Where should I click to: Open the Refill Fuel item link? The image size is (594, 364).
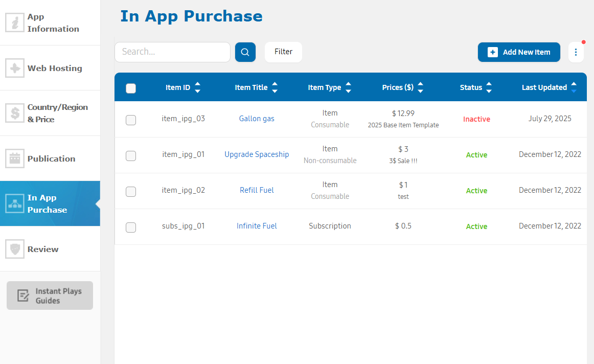point(257,190)
